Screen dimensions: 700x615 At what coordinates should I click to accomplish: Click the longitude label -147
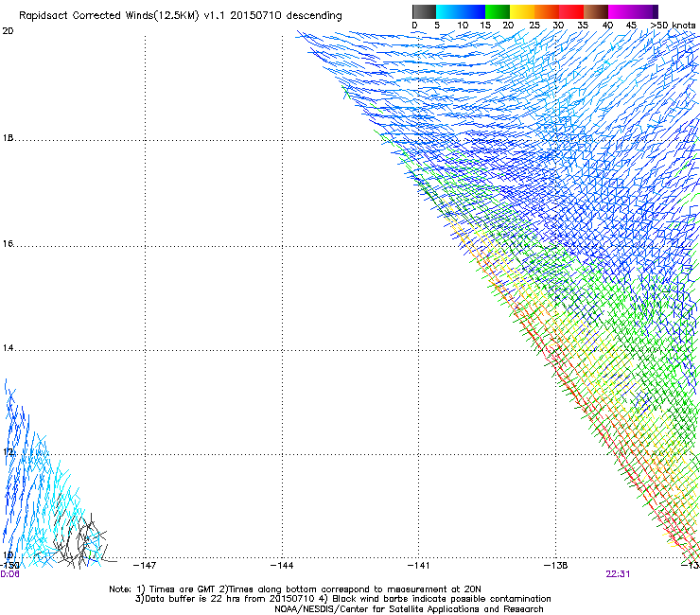click(x=145, y=566)
